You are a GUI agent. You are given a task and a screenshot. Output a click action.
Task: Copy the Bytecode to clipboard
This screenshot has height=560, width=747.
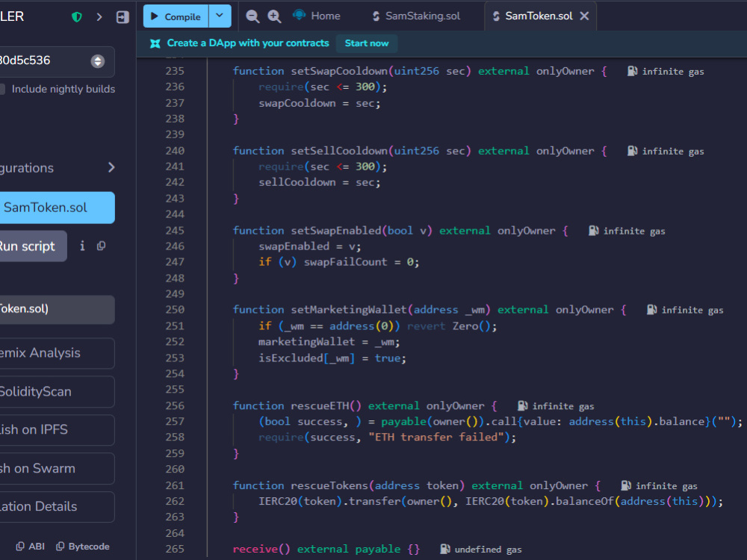coord(82,547)
